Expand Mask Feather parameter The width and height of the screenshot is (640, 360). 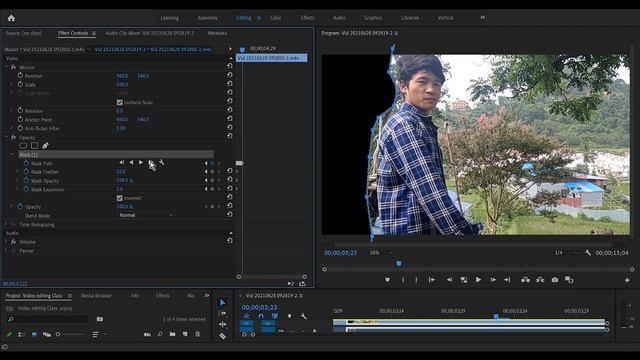point(18,172)
